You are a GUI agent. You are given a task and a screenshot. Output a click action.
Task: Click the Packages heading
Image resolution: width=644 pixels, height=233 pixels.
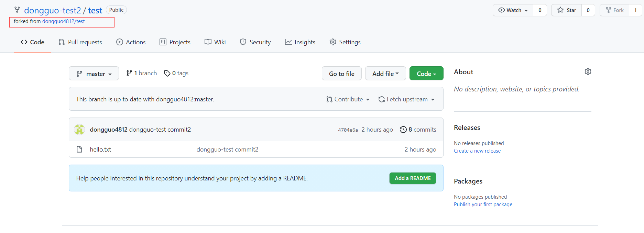(x=468, y=181)
